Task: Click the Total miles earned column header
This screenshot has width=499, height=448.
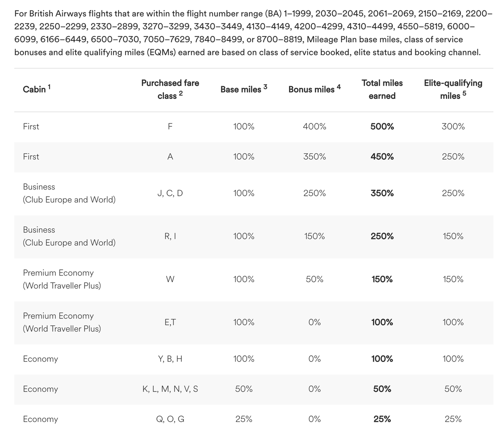Action: pyautogui.click(x=382, y=89)
